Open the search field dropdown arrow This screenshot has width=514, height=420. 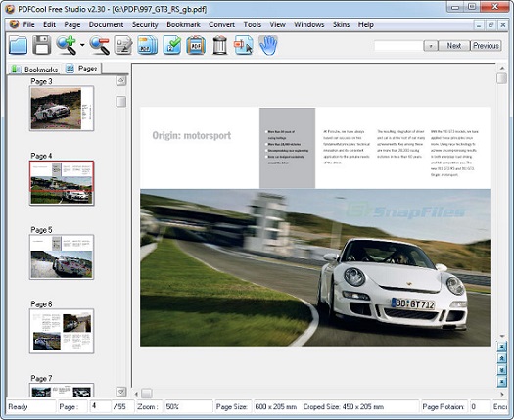431,46
